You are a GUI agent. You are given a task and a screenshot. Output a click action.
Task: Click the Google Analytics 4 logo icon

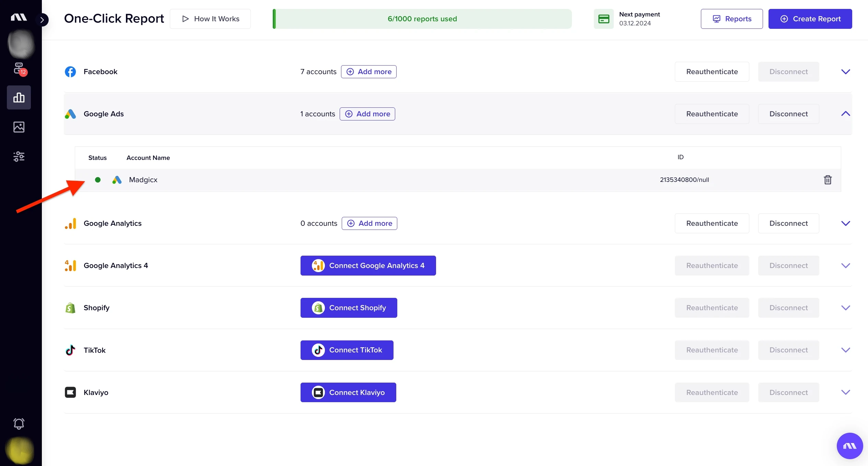(x=70, y=266)
